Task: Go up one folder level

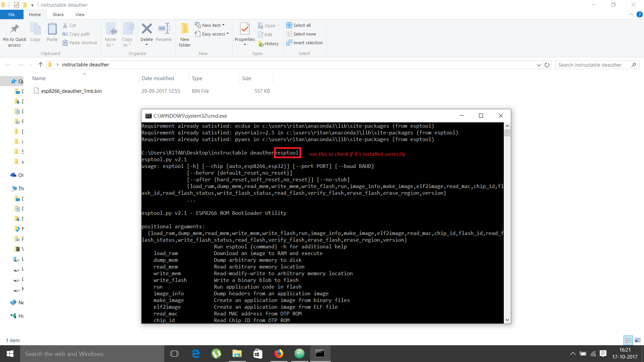Action: pos(41,65)
